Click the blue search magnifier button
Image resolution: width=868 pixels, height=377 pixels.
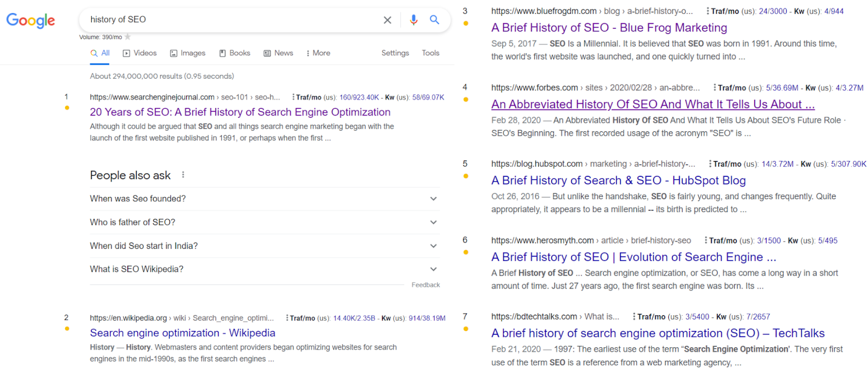pyautogui.click(x=435, y=20)
